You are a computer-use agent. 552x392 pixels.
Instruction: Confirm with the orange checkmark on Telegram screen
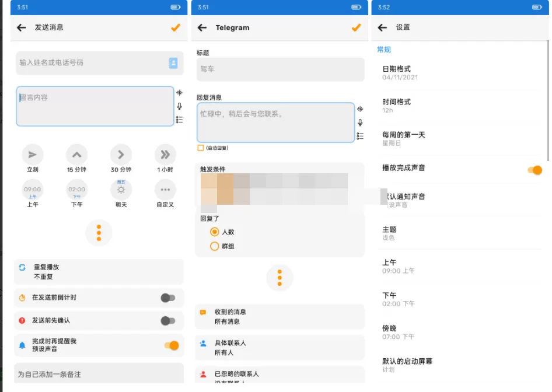click(x=357, y=27)
